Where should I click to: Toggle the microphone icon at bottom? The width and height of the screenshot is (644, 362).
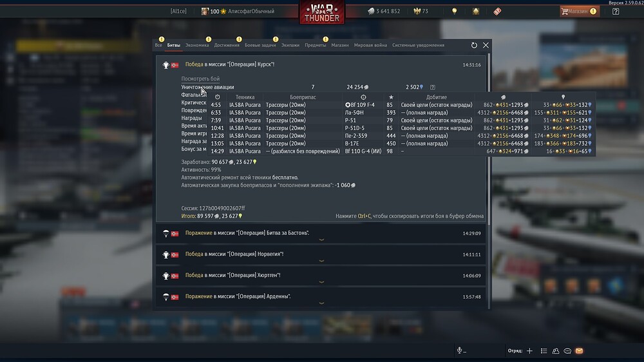coord(460,350)
